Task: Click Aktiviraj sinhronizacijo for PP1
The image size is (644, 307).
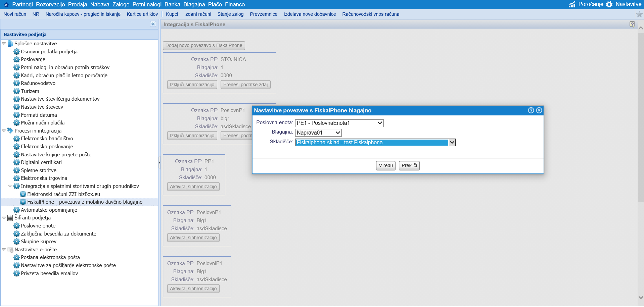Action: [x=193, y=187]
